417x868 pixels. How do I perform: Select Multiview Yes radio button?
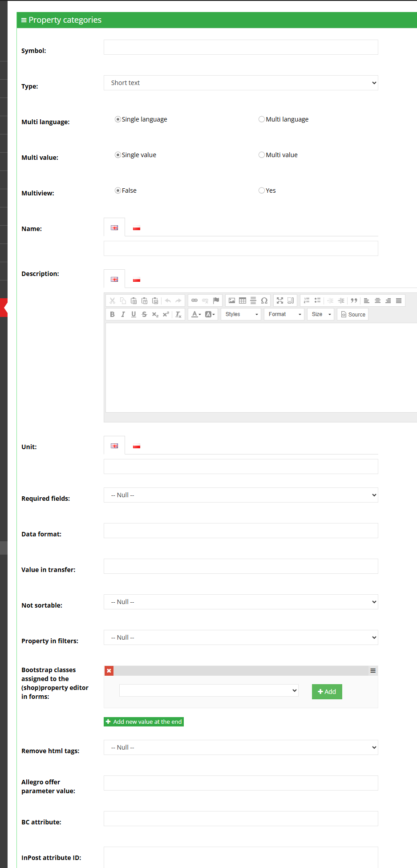[x=262, y=191]
